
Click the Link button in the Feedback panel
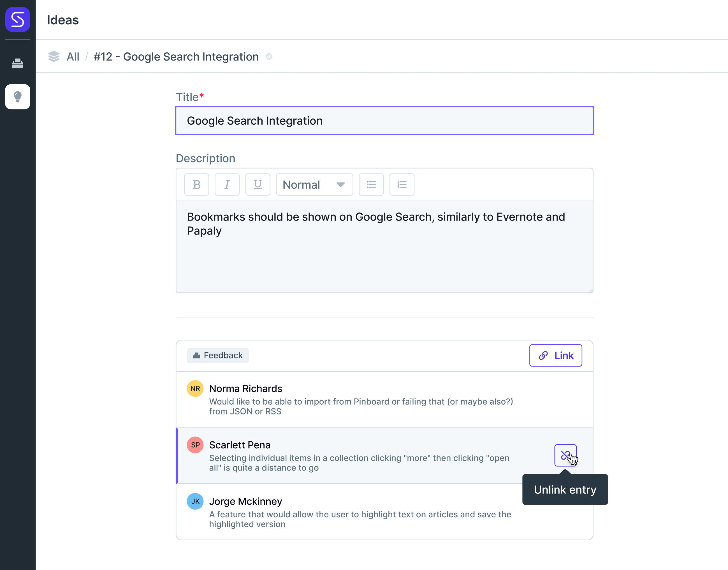(x=556, y=355)
